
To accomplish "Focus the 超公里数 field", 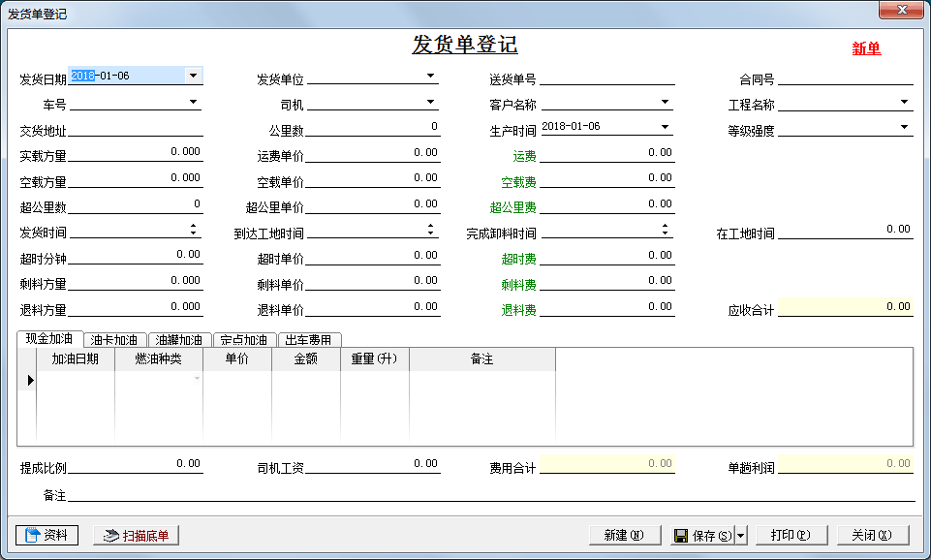I will pos(136,205).
